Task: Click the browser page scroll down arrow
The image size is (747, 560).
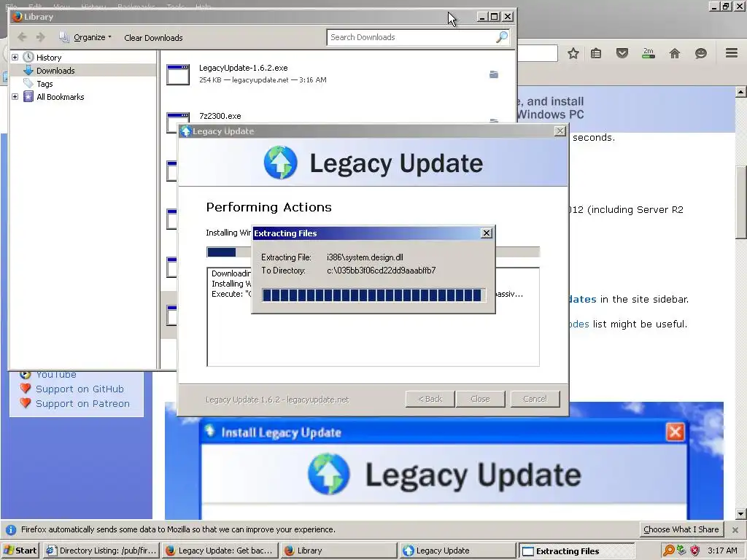Action: (741, 514)
